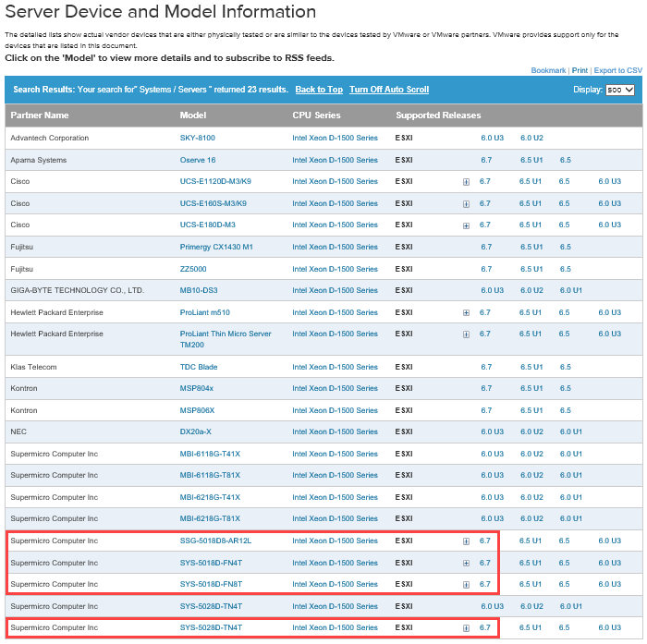This screenshot has height=644, width=647.
Task: Click 6.5 U1 release in SYS-5018D-FN8T row
Action: (x=531, y=585)
